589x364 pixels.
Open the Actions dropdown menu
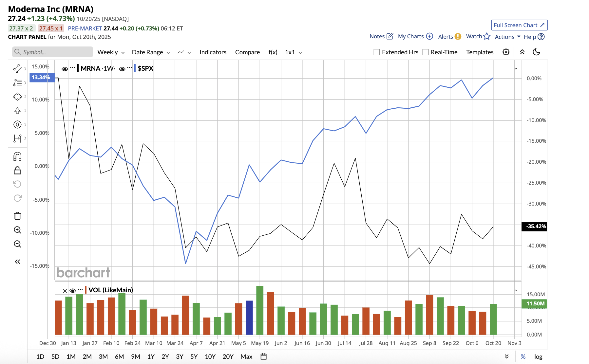(507, 37)
